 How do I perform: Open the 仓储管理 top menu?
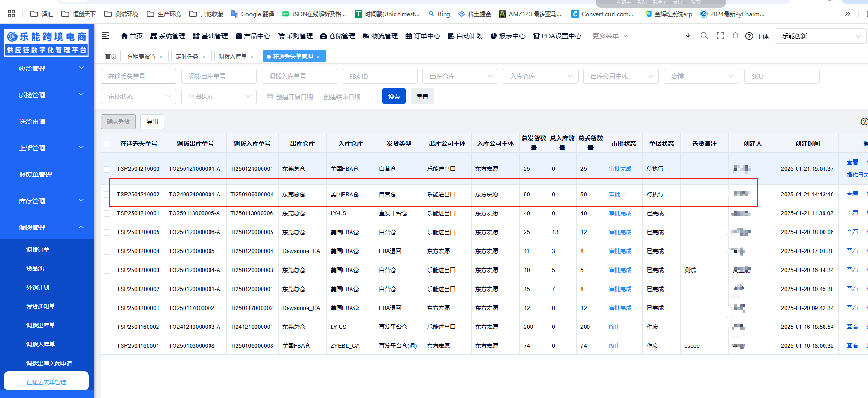(338, 36)
